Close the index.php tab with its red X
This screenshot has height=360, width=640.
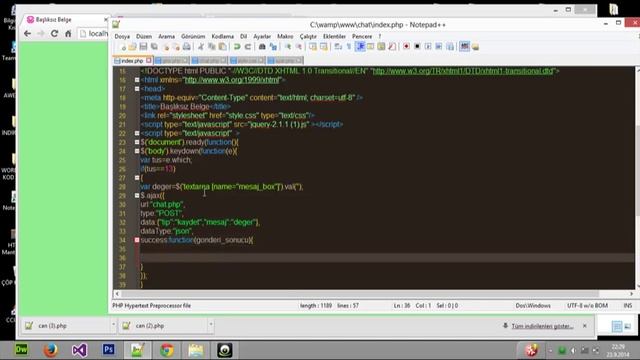[149, 60]
